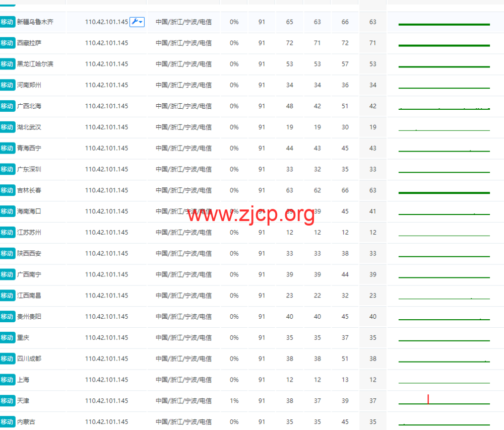Click the 移动 badge for 陕西西安
The width and height of the screenshot is (504, 430).
coord(7,253)
